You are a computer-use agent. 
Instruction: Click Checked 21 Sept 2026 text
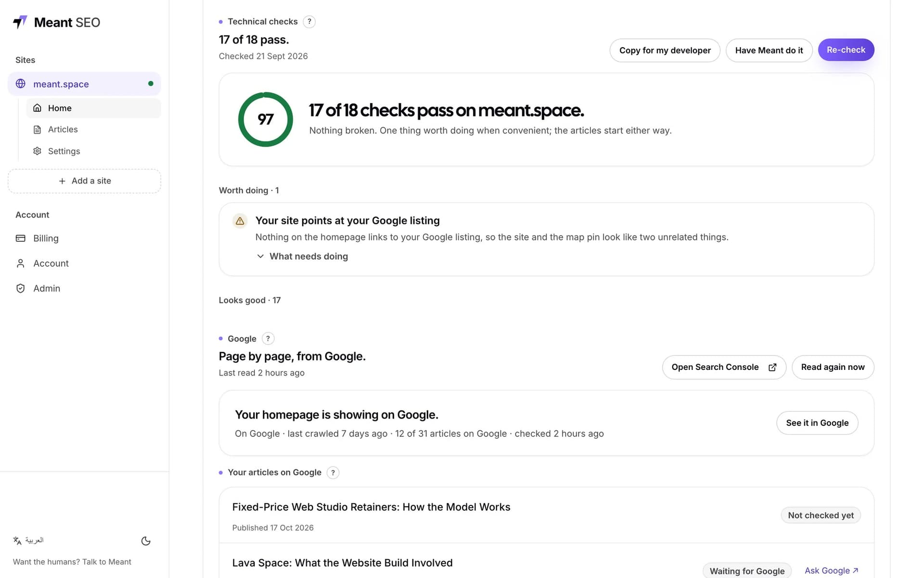click(x=263, y=56)
